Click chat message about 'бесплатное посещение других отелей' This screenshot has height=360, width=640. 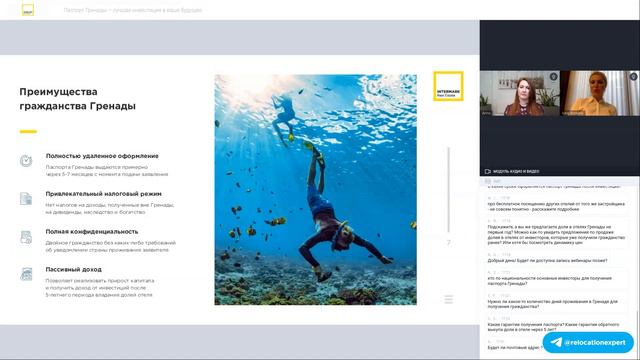click(556, 206)
